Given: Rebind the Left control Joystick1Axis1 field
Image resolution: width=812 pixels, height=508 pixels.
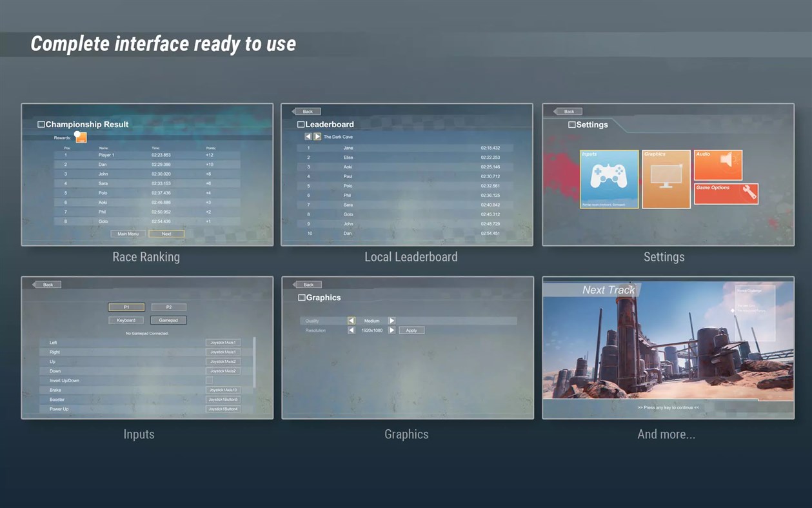Looking at the screenshot, I should 223,343.
